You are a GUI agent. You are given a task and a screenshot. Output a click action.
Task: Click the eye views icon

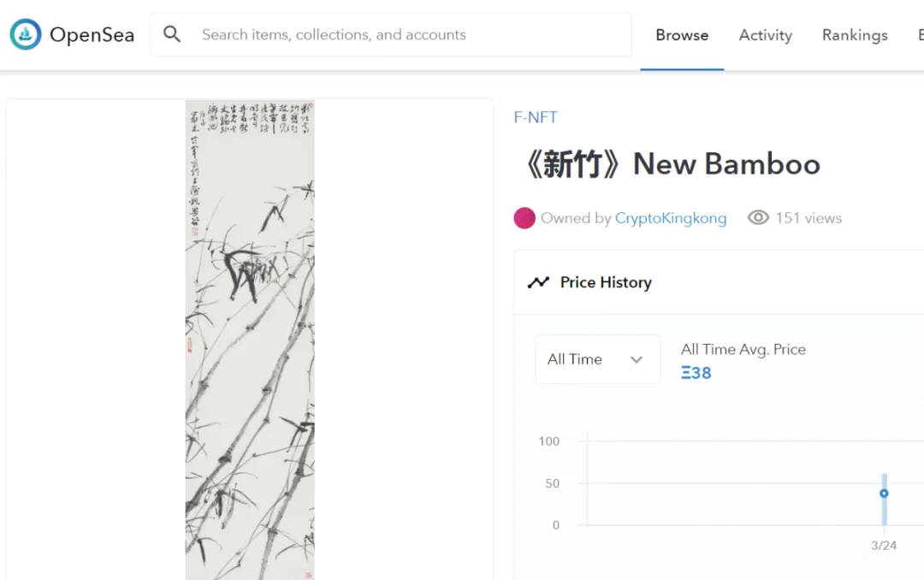pyautogui.click(x=758, y=218)
